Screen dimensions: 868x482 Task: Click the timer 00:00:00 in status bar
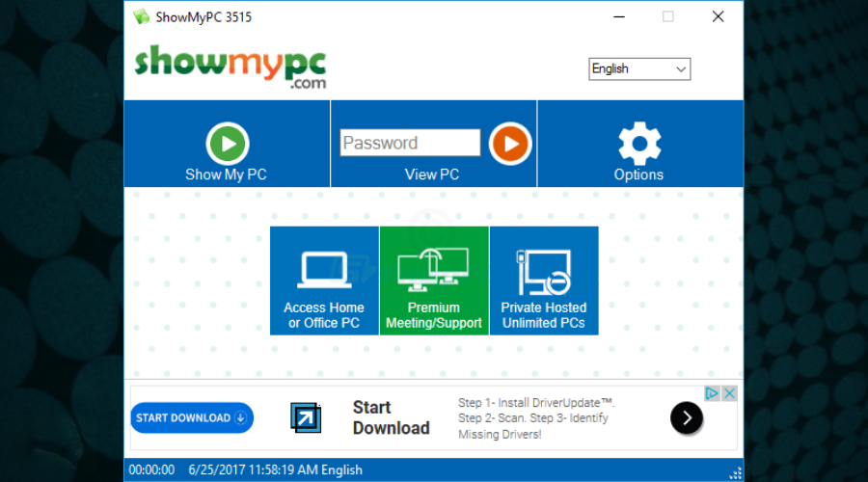coord(151,469)
